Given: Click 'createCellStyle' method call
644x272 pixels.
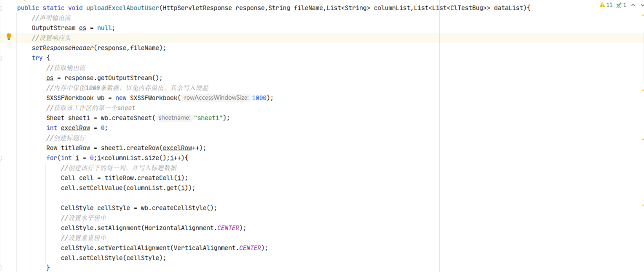Looking at the screenshot, I should pyautogui.click(x=179, y=208).
